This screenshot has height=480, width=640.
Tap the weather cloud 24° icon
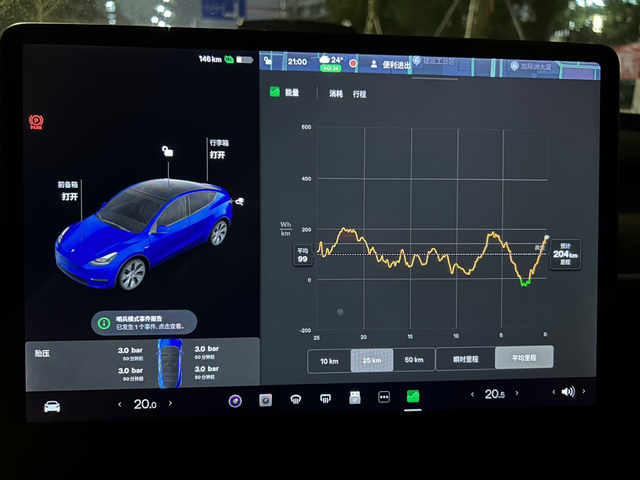pyautogui.click(x=331, y=60)
